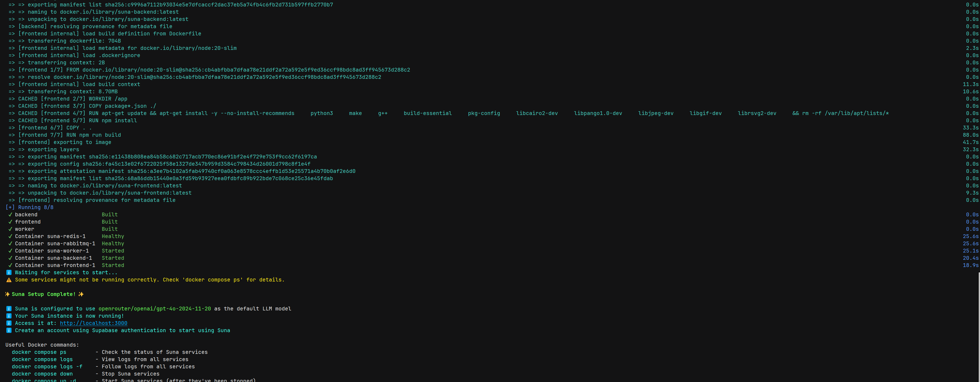Screen dimensions: 980x382
Task: Click the openrouter/openai/gpt-4o-2024-11-20 model text
Action: 154,309
